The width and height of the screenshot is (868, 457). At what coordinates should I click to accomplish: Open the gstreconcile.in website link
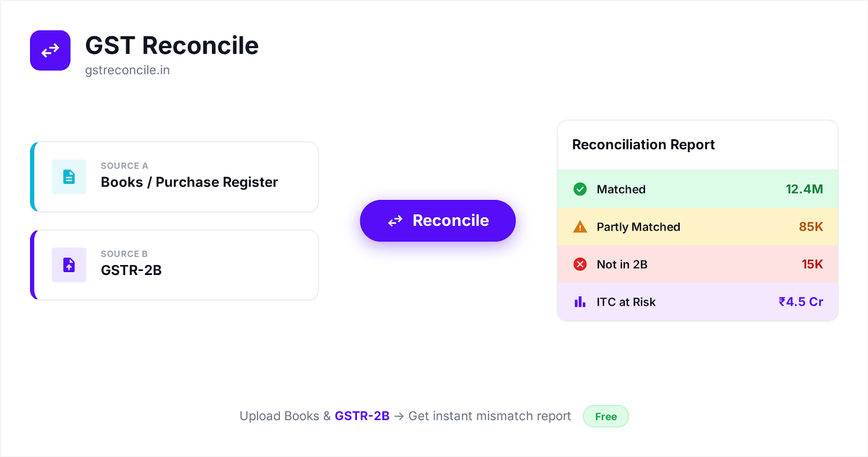point(127,70)
